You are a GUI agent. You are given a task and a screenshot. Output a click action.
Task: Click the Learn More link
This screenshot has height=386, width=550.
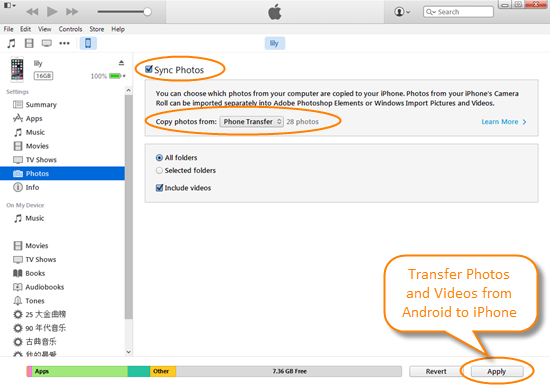pyautogui.click(x=504, y=122)
